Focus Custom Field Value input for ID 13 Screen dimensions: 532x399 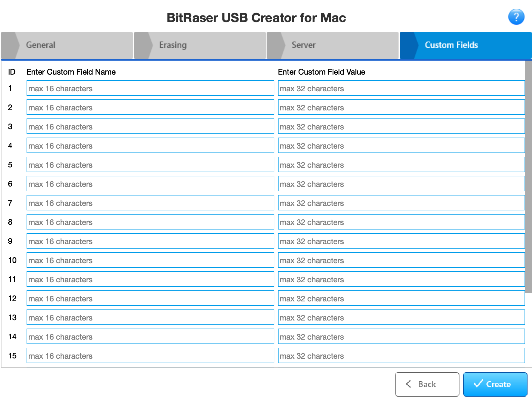pos(401,317)
